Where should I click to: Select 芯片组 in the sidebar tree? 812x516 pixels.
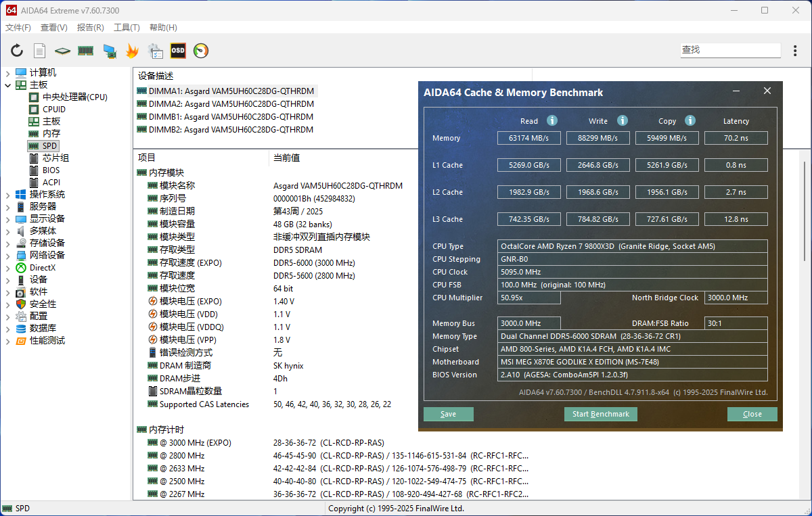coord(55,158)
